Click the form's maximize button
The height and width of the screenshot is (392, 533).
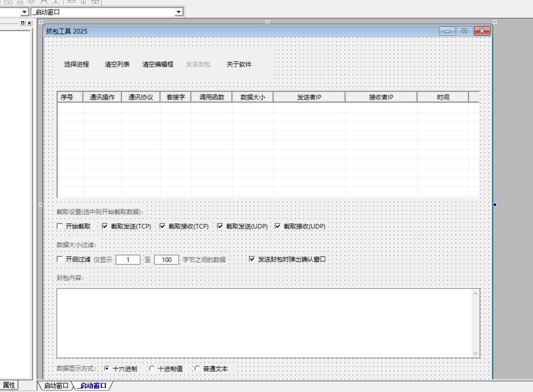[x=464, y=31]
